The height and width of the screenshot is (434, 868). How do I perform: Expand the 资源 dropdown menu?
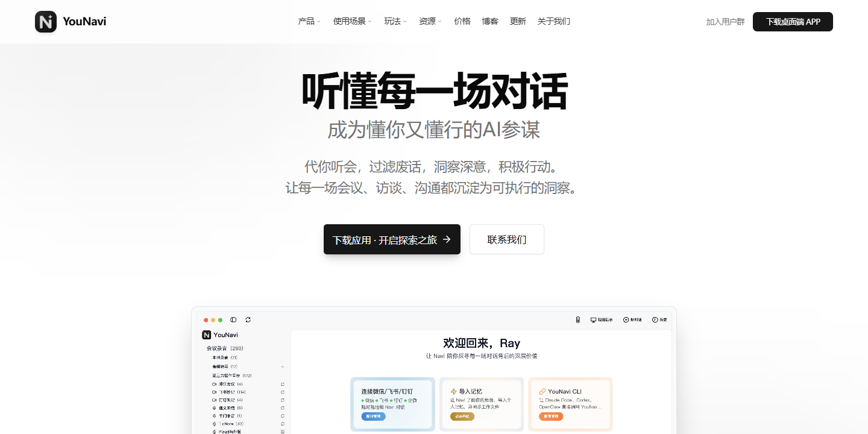(x=430, y=21)
